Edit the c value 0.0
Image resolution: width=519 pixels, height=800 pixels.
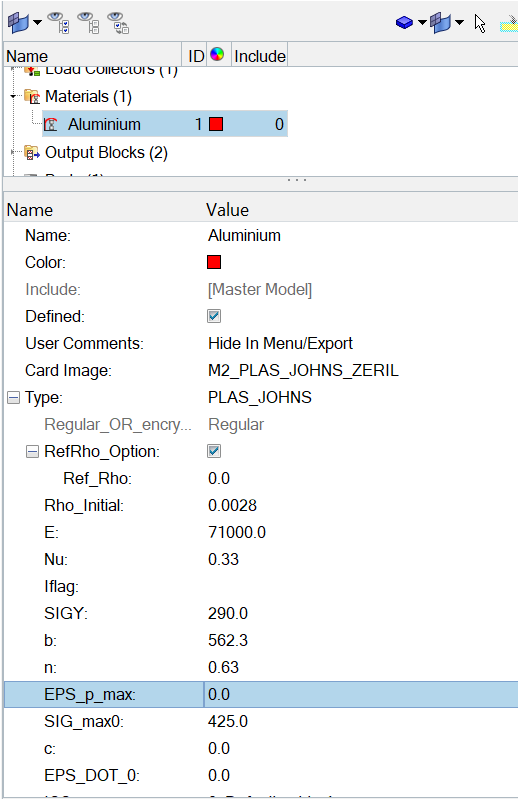coord(219,748)
